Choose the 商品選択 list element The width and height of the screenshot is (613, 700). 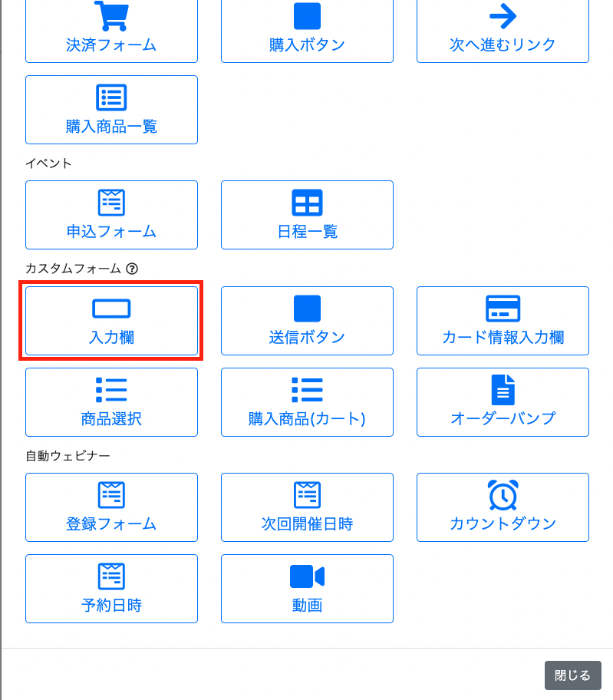(111, 402)
